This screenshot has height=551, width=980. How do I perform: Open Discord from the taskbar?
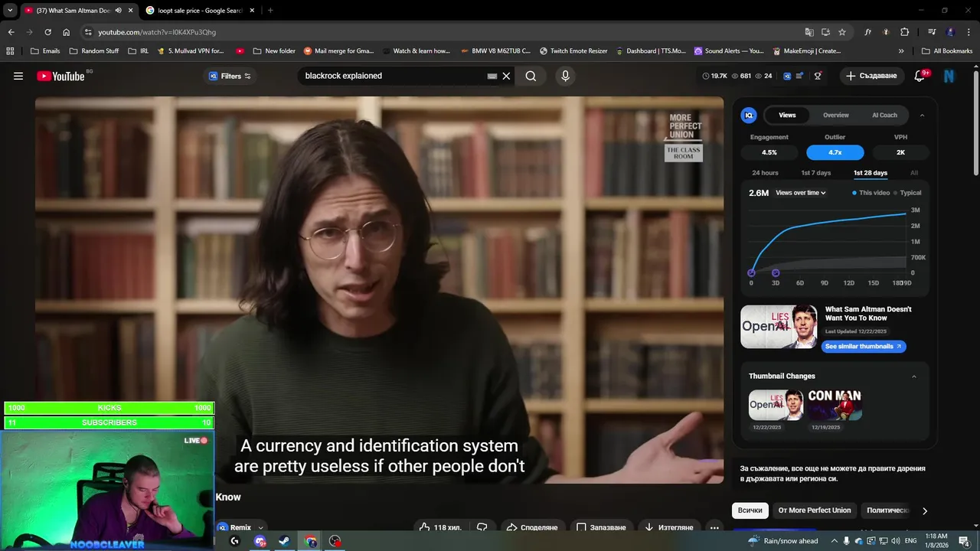point(260,541)
